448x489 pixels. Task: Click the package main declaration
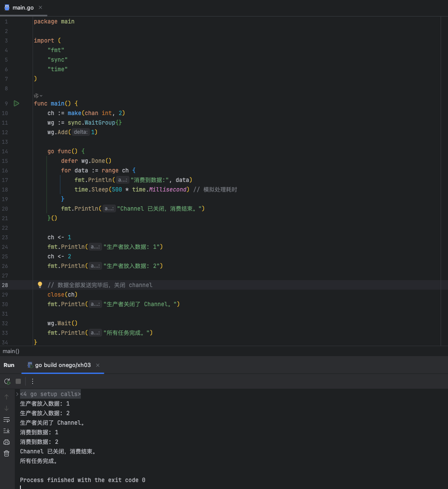(x=54, y=22)
